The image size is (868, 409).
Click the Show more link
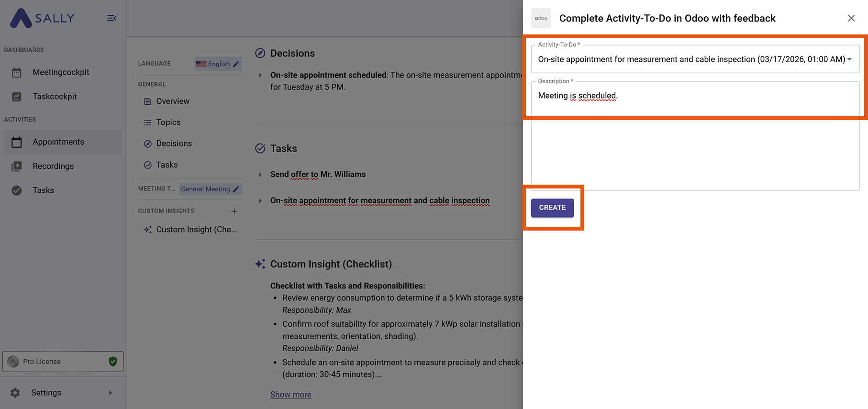(290, 395)
